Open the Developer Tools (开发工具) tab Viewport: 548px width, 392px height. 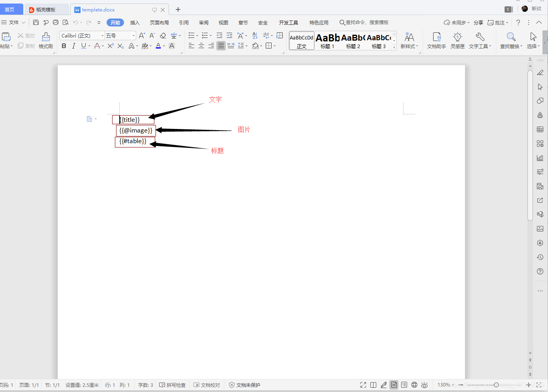coord(289,22)
